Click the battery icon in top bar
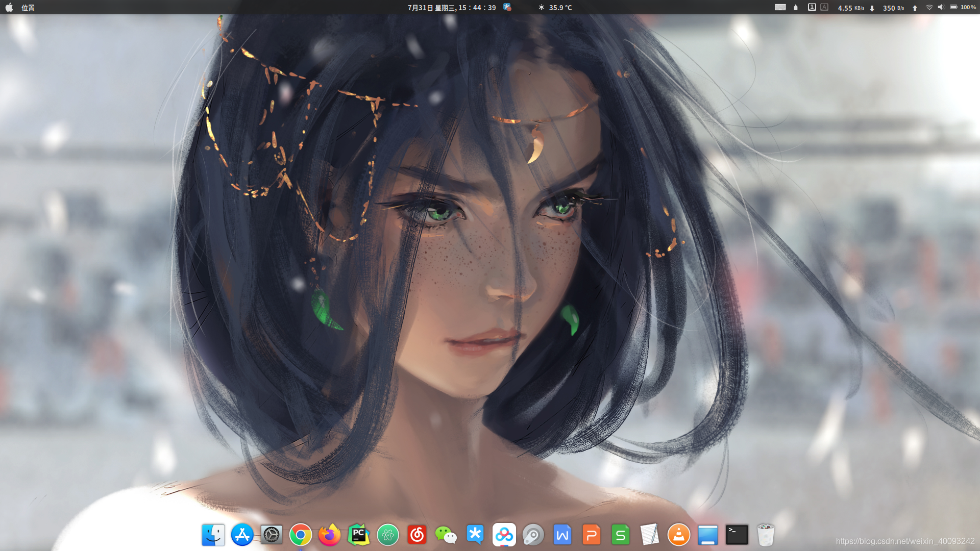980x551 pixels. [953, 7]
